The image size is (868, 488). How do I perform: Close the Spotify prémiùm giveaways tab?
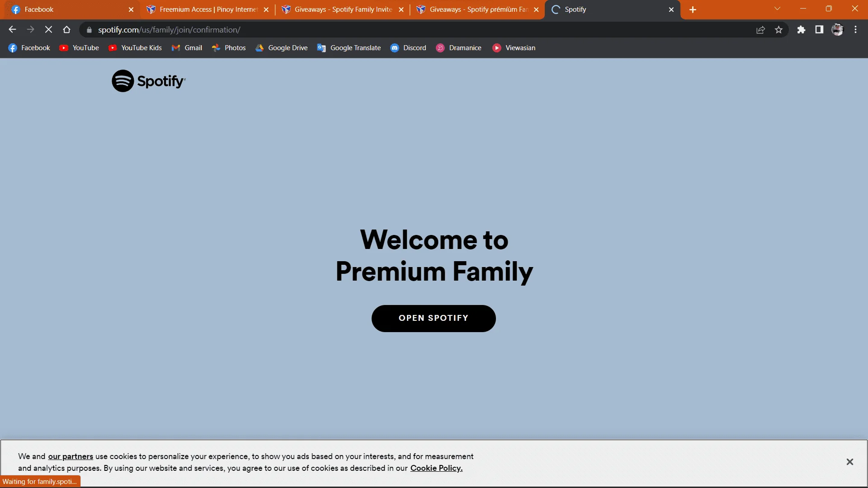click(x=536, y=9)
